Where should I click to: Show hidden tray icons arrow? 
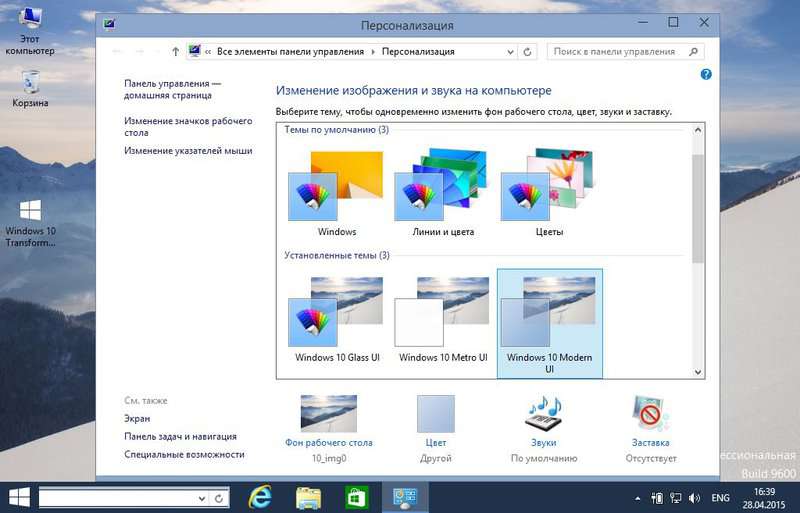coord(637,498)
